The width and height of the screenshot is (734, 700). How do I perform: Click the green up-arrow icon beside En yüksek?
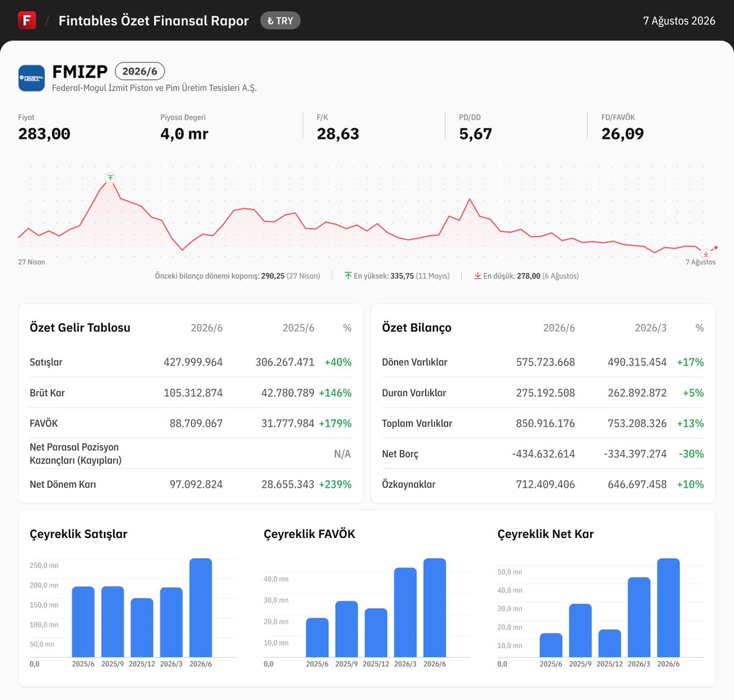point(348,276)
